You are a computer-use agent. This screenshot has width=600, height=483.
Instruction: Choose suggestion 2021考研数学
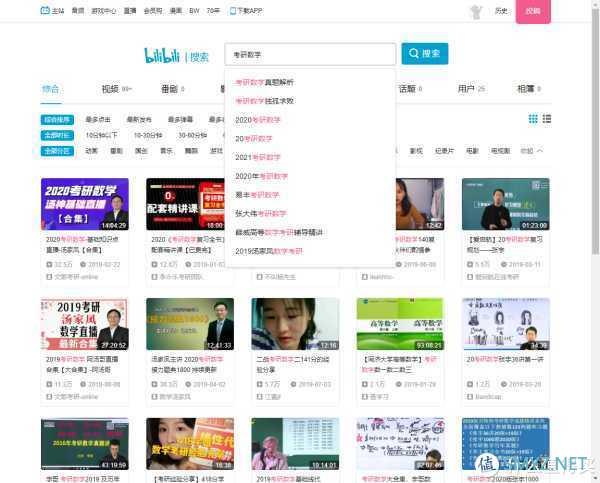310,157
